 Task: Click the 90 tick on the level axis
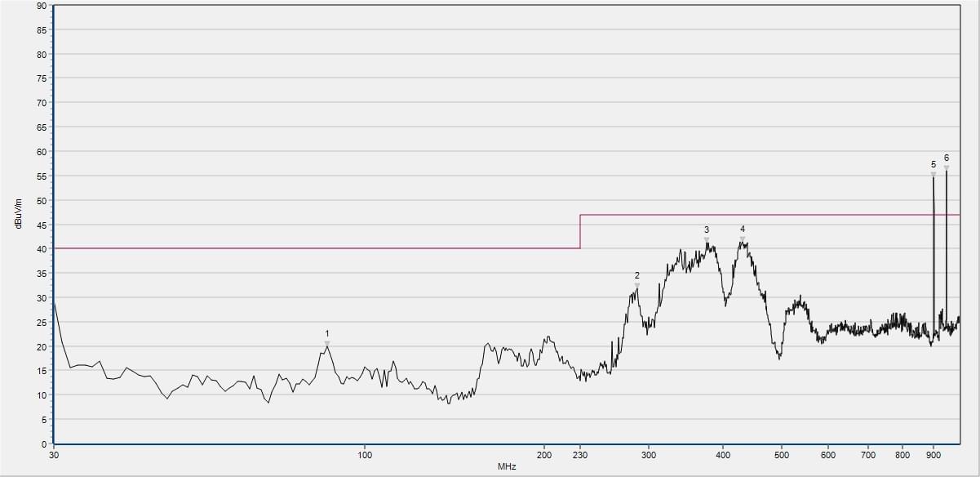pyautogui.click(x=41, y=6)
